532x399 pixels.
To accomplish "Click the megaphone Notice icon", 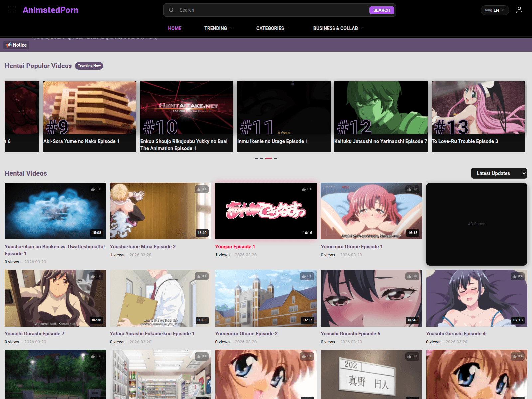I will (x=9, y=45).
